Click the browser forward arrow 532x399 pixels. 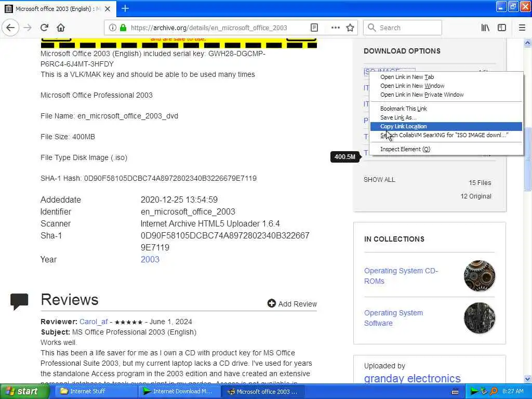tap(28, 28)
